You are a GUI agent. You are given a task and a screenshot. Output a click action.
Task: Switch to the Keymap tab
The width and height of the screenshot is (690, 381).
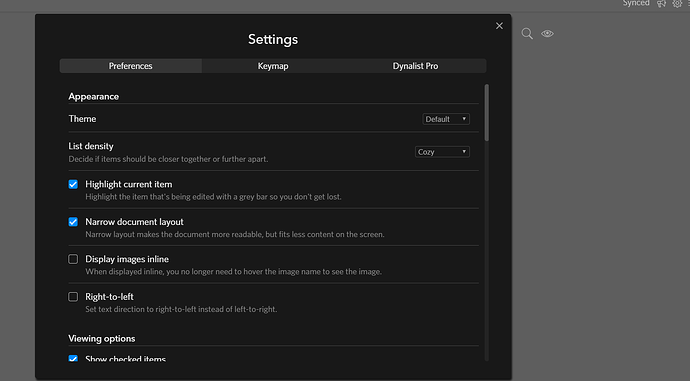coord(273,66)
